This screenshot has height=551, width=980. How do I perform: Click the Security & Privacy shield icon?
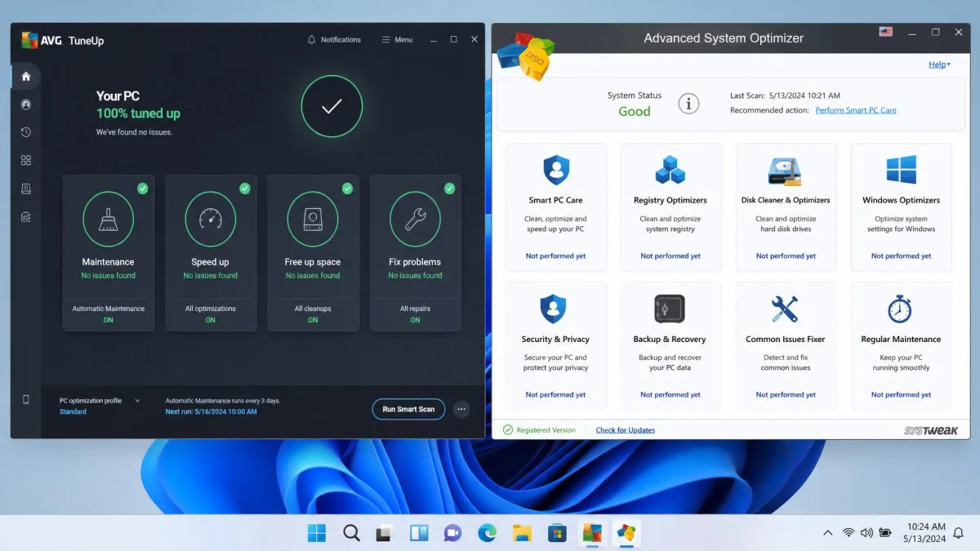click(x=553, y=309)
